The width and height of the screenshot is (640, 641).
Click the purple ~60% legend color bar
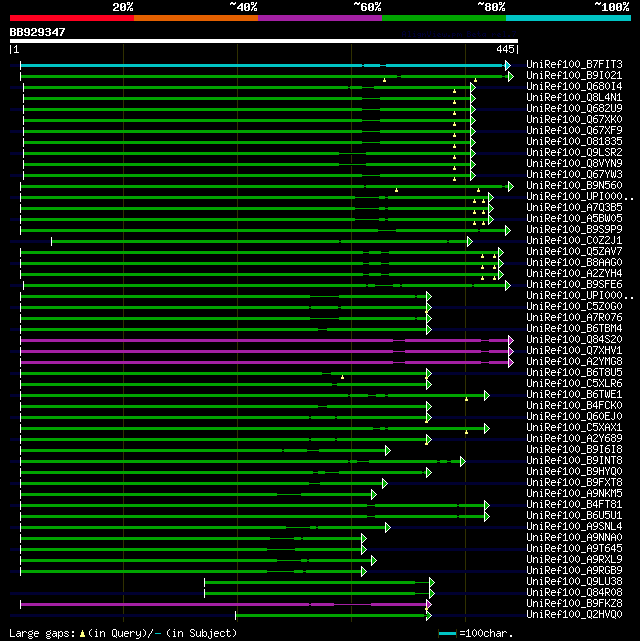point(320,18)
